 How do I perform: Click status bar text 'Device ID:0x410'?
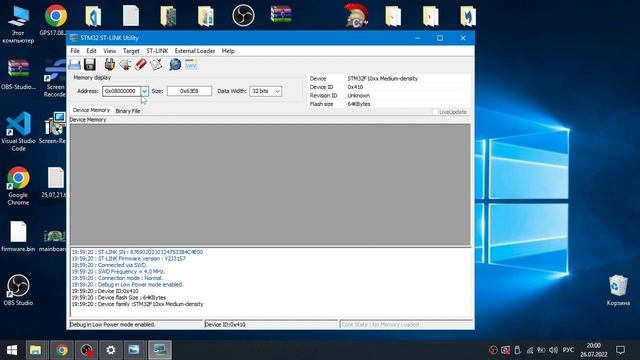(x=225, y=324)
